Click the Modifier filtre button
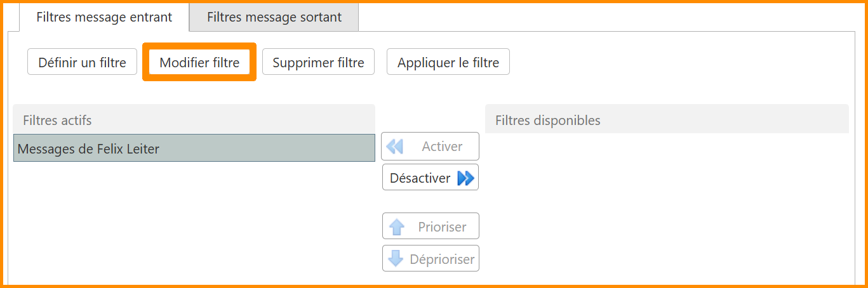The image size is (868, 288). point(199,62)
